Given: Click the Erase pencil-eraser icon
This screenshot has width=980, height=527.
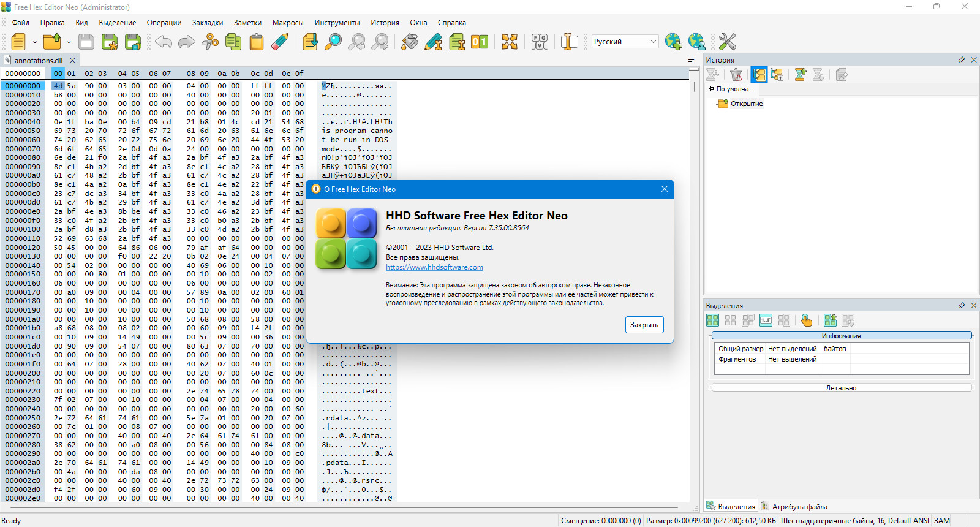Looking at the screenshot, I should (x=280, y=42).
